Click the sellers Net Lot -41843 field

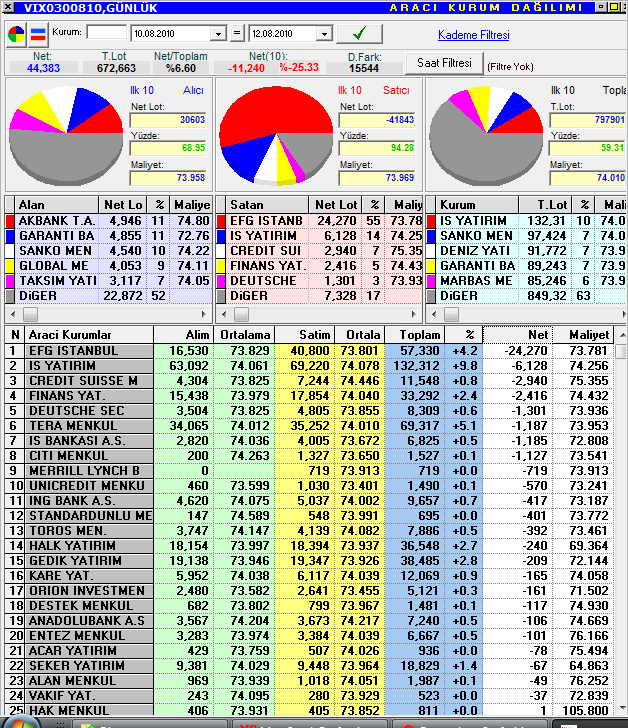coord(377,120)
